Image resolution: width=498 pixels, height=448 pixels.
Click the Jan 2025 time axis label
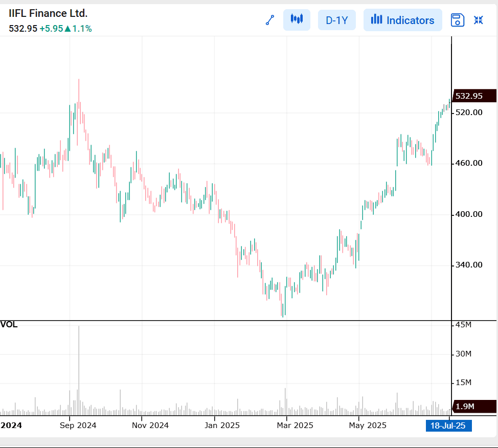tap(222, 425)
